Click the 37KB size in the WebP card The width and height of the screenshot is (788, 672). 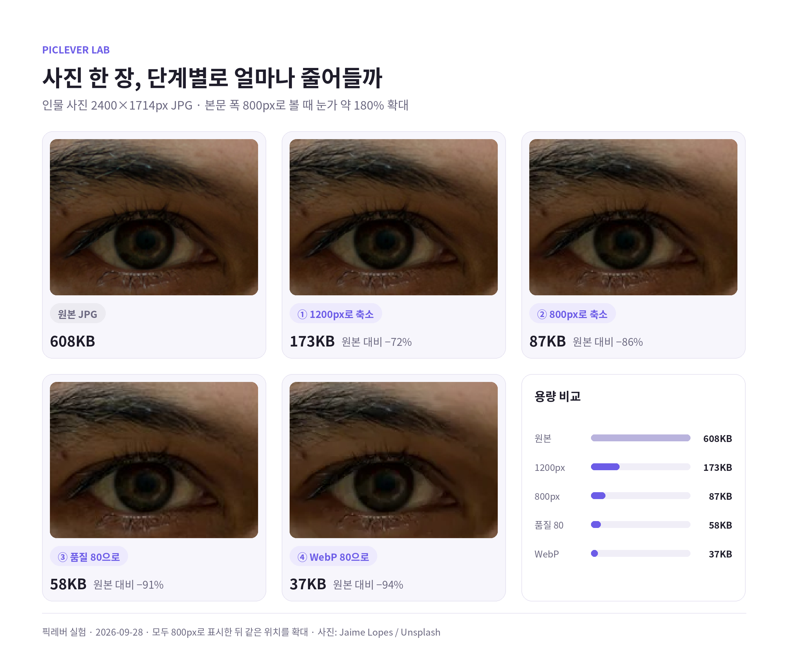pos(308,584)
